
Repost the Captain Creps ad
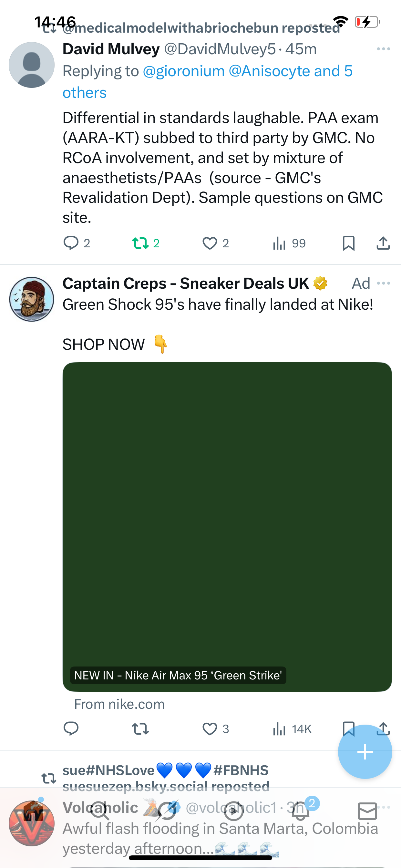(140, 729)
